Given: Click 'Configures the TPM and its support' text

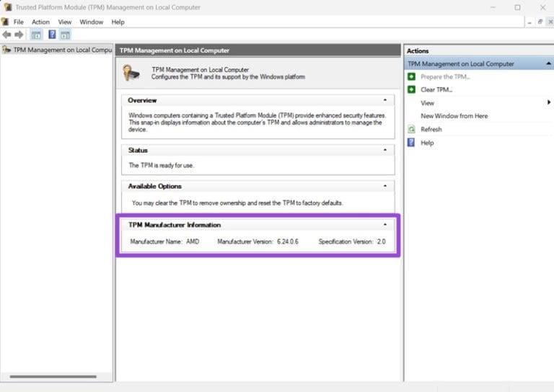Looking at the screenshot, I should pos(228,76).
